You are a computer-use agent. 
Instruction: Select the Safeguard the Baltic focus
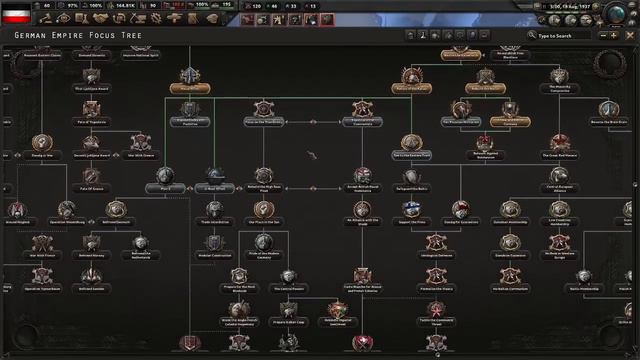tap(411, 180)
